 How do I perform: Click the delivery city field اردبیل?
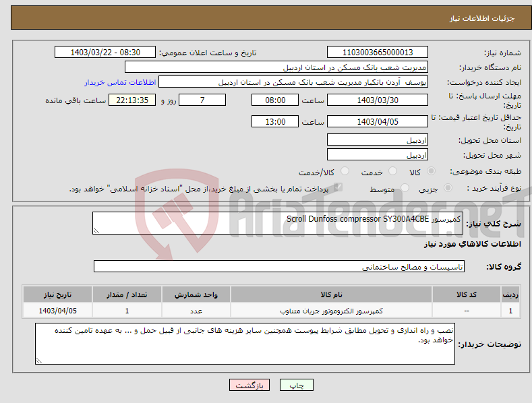tap(378, 155)
